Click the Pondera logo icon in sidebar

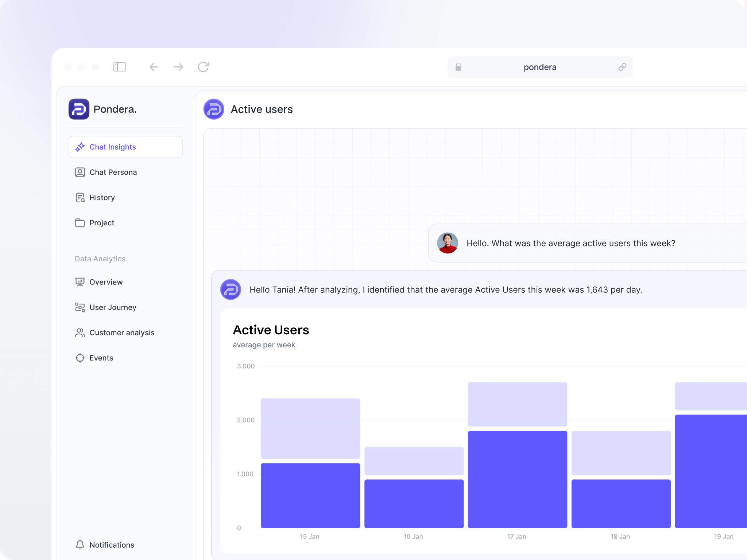click(79, 109)
